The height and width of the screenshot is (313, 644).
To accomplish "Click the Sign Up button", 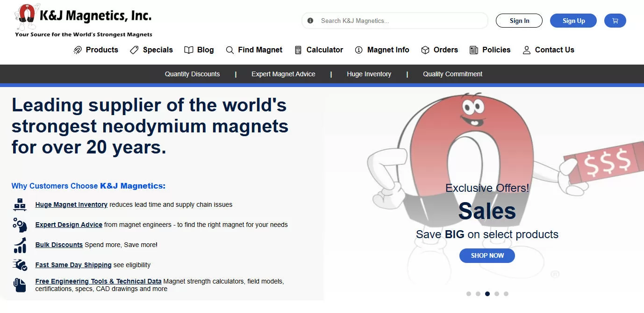I will [x=573, y=21].
